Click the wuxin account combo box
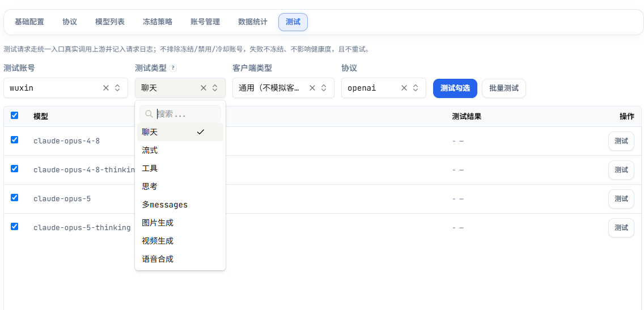 tap(66, 88)
